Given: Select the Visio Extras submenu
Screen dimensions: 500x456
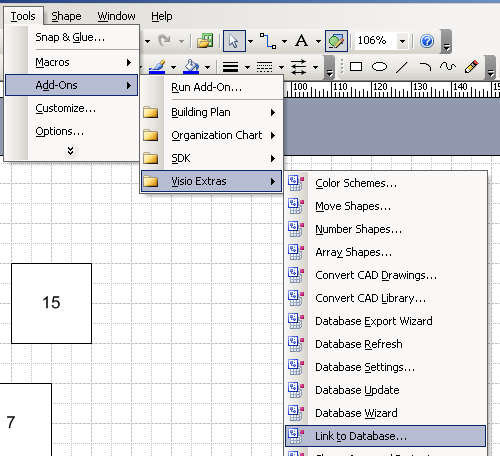Looking at the screenshot, I should 212,181.
